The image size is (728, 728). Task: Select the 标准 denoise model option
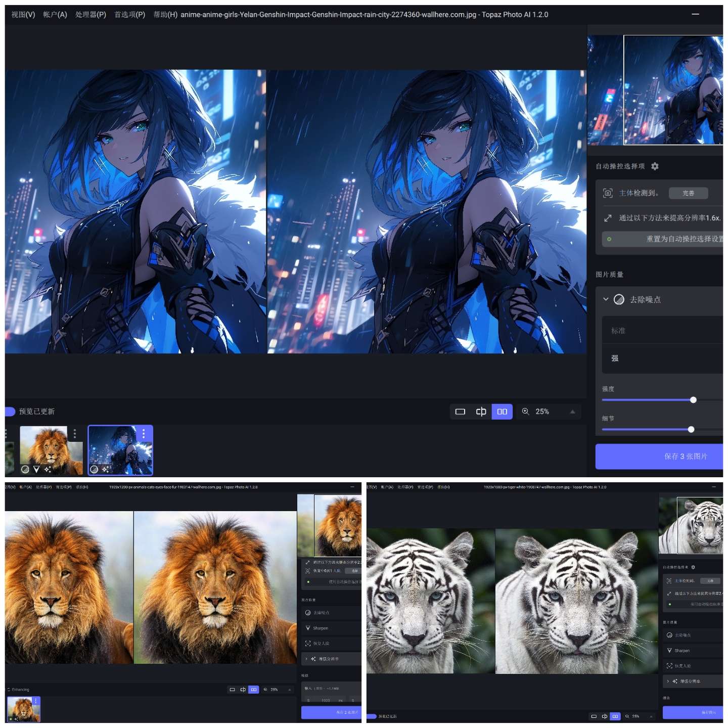pyautogui.click(x=662, y=331)
